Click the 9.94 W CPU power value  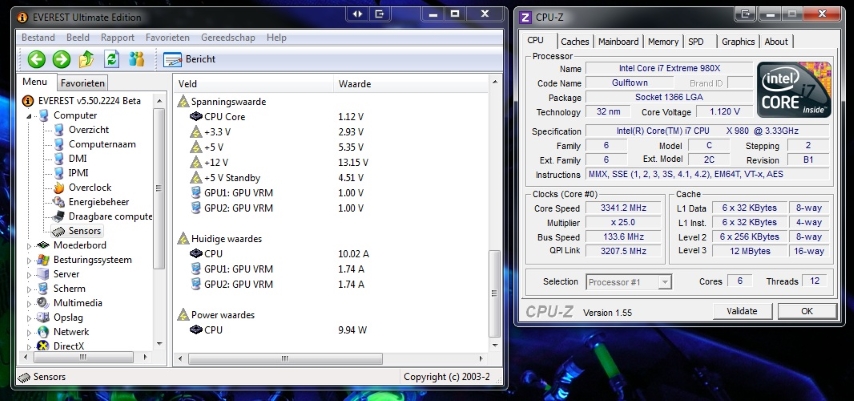click(x=352, y=330)
